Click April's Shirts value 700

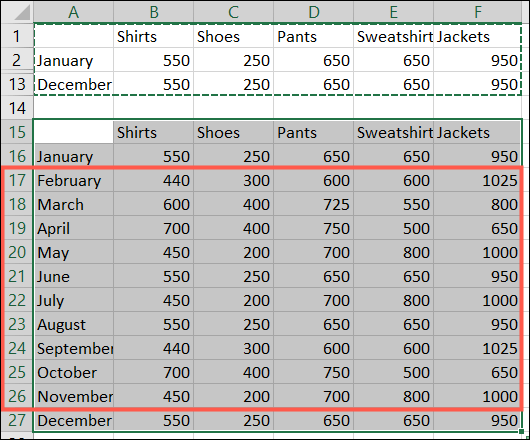(153, 228)
